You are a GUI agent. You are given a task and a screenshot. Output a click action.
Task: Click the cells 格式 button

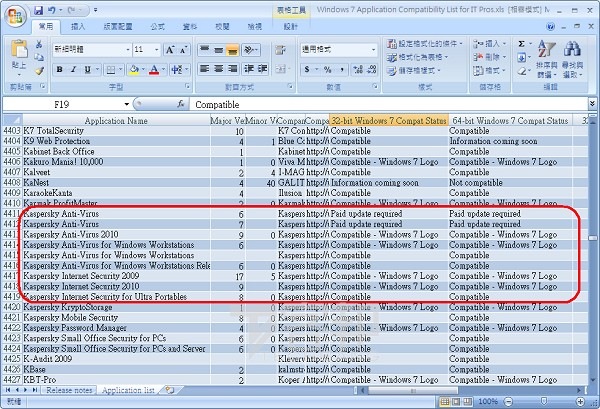(x=490, y=71)
